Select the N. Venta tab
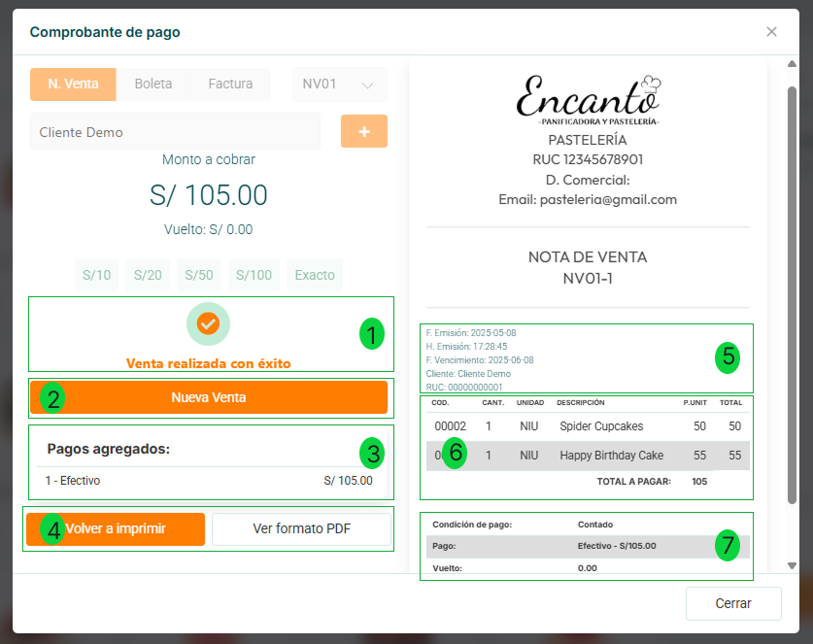 (x=73, y=85)
